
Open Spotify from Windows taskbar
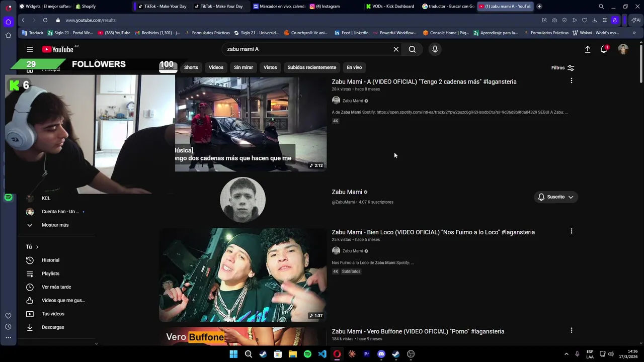click(307, 354)
